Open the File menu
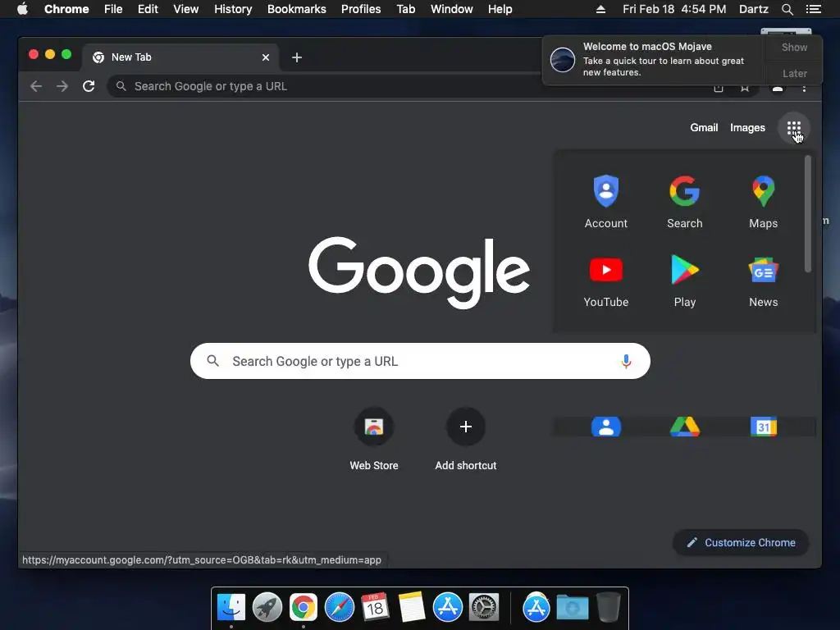This screenshot has height=630, width=840. click(113, 9)
